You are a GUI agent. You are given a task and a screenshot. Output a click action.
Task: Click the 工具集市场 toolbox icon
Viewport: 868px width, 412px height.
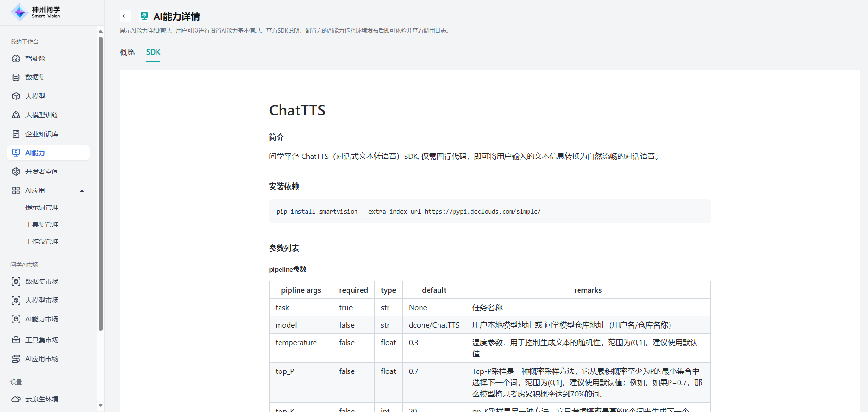click(16, 340)
